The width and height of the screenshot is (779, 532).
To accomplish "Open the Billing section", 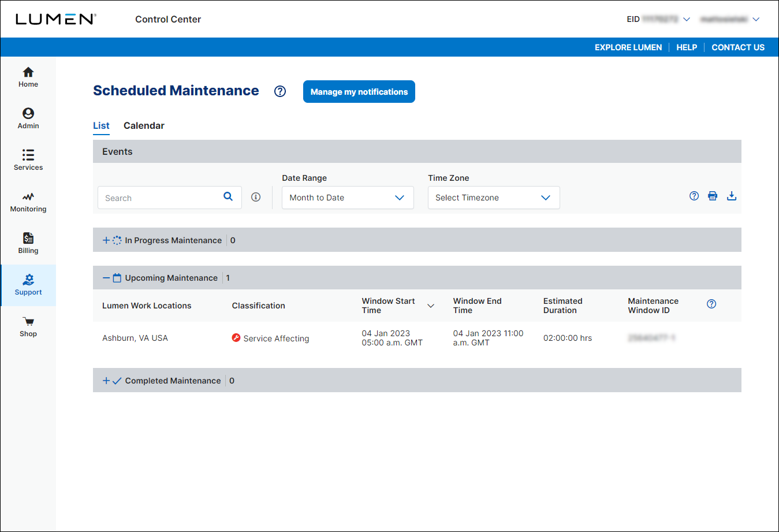I will click(28, 244).
